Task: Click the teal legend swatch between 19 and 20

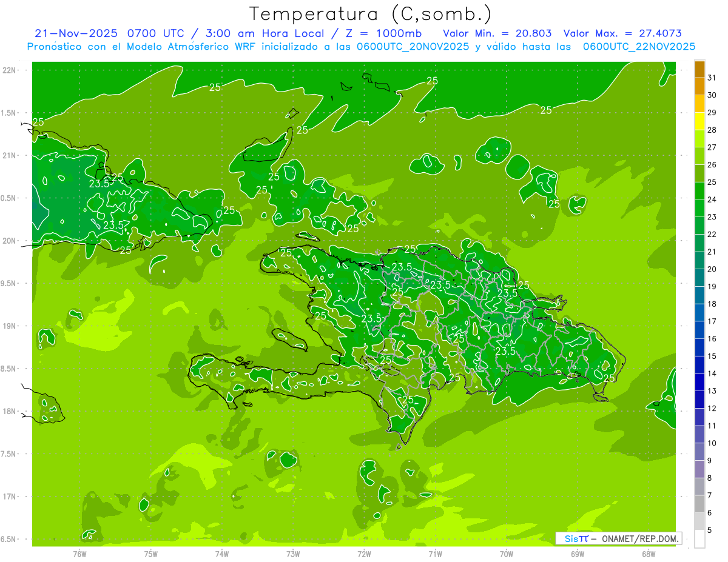Action: [x=699, y=278]
